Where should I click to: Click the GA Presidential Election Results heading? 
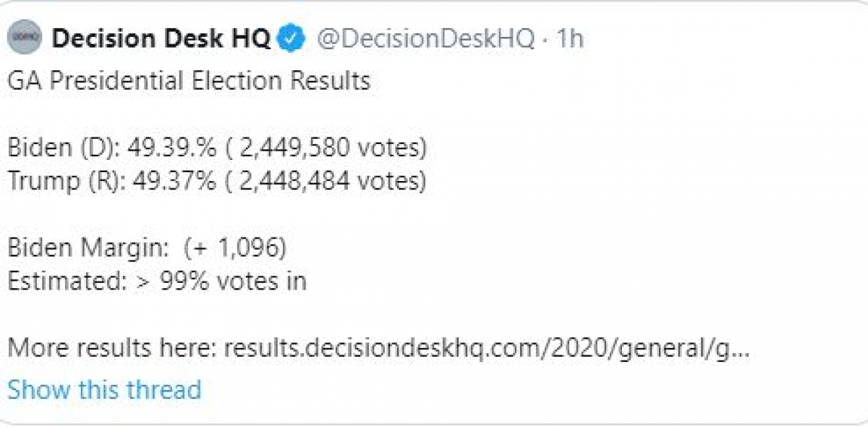(x=189, y=80)
